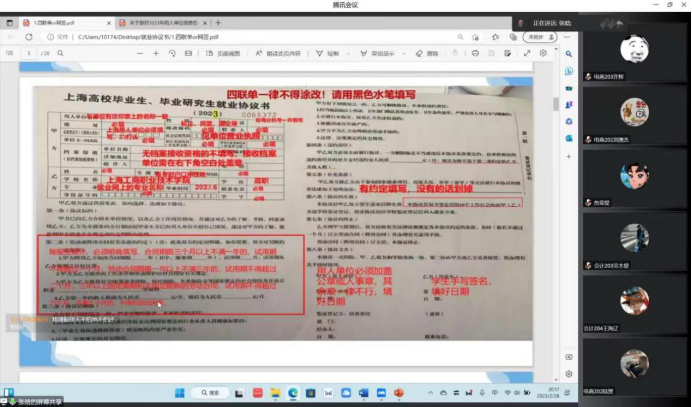Viewport: 692px width, 407px height.
Task: Open File Explorer from the taskbar
Action: pyautogui.click(x=275, y=393)
